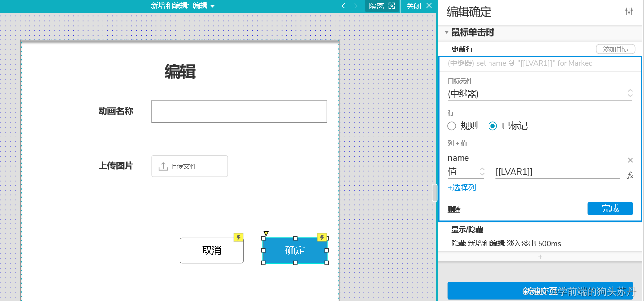Click the +选择列 link

click(x=462, y=188)
